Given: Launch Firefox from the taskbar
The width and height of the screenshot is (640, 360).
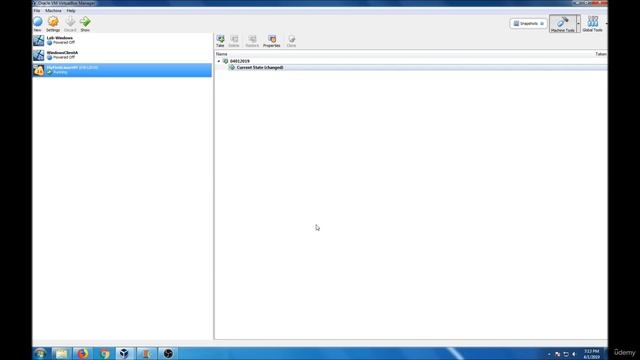Looking at the screenshot, I should coord(83,353).
